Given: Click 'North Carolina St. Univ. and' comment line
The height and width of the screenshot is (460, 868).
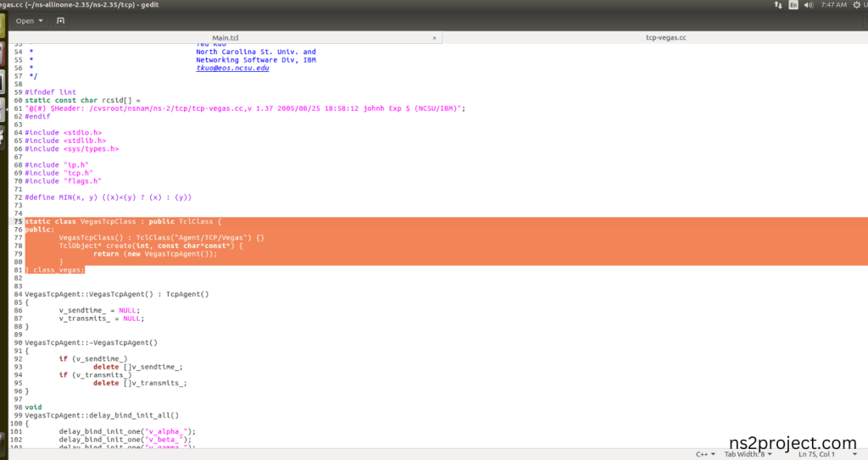Looking at the screenshot, I should point(256,52).
